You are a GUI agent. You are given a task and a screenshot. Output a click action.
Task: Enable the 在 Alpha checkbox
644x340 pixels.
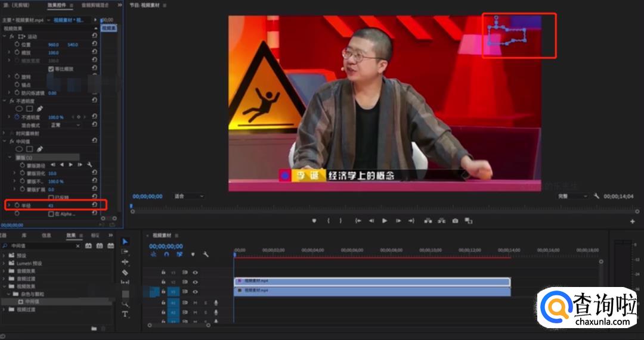coord(51,214)
